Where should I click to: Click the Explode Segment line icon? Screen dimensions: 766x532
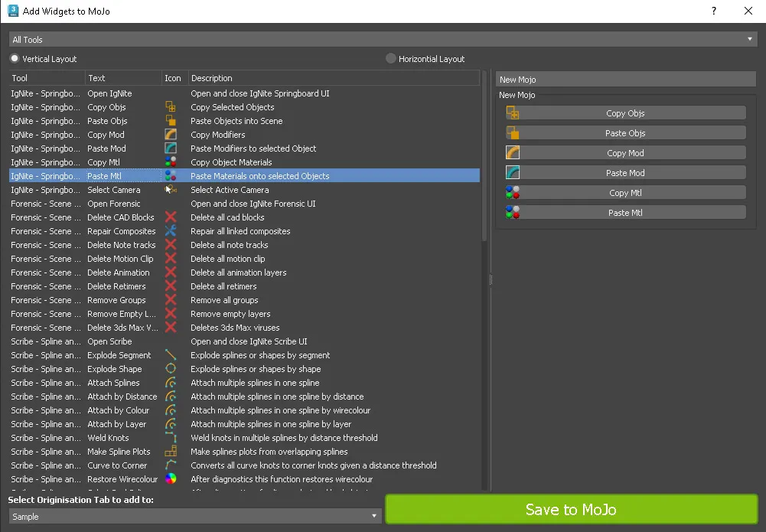(x=171, y=354)
